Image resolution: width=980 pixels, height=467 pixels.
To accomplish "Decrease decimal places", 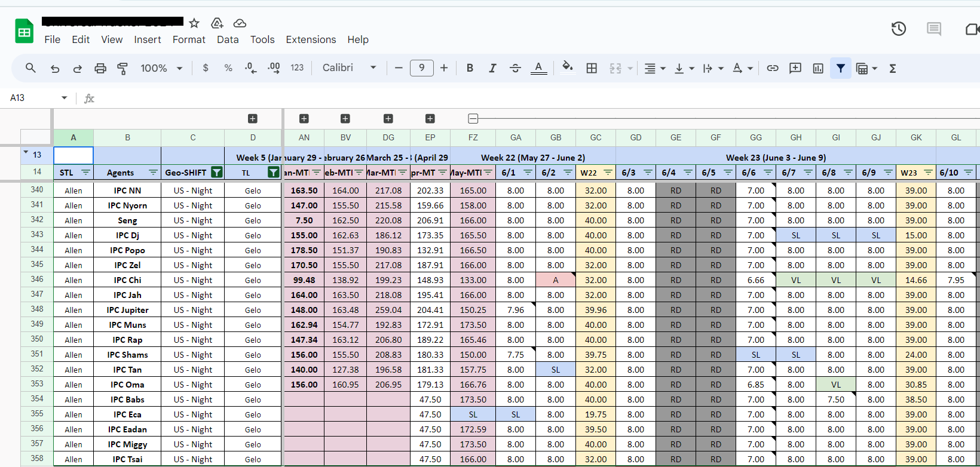I will pos(251,68).
